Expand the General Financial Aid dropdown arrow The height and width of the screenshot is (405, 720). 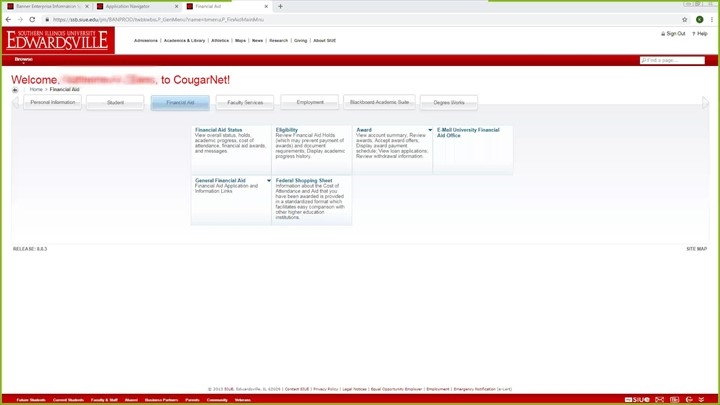point(268,181)
